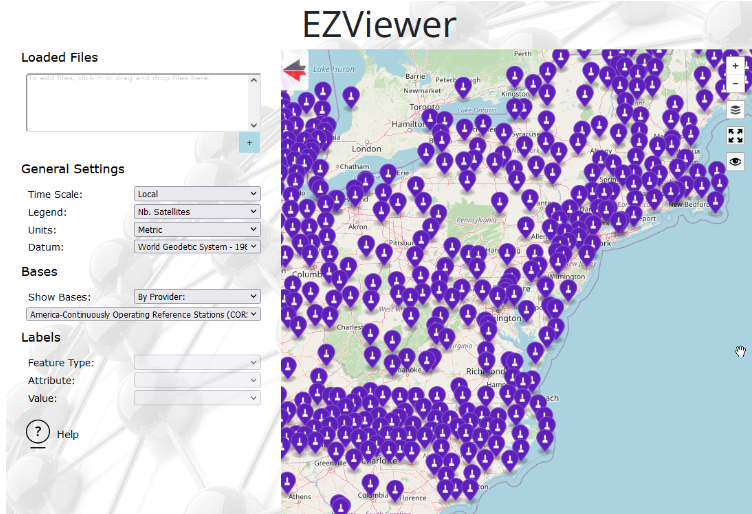Open the Legend dropdown
The width and height of the screenshot is (752, 514).
(x=196, y=212)
